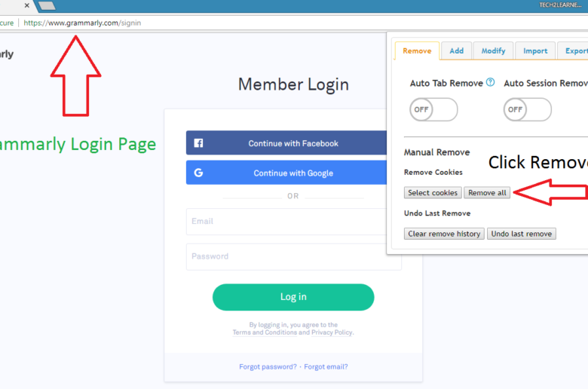
Task: Open the Import tab
Action: click(x=535, y=51)
